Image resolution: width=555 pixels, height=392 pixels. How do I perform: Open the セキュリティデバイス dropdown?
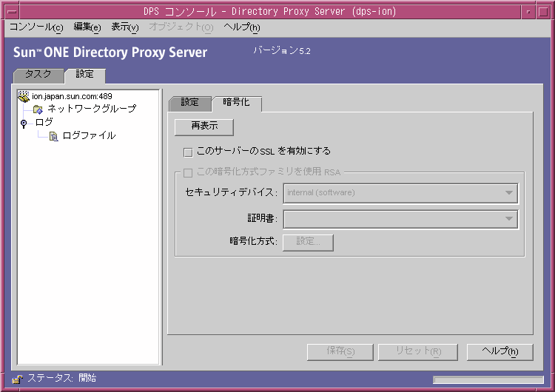tap(400, 193)
